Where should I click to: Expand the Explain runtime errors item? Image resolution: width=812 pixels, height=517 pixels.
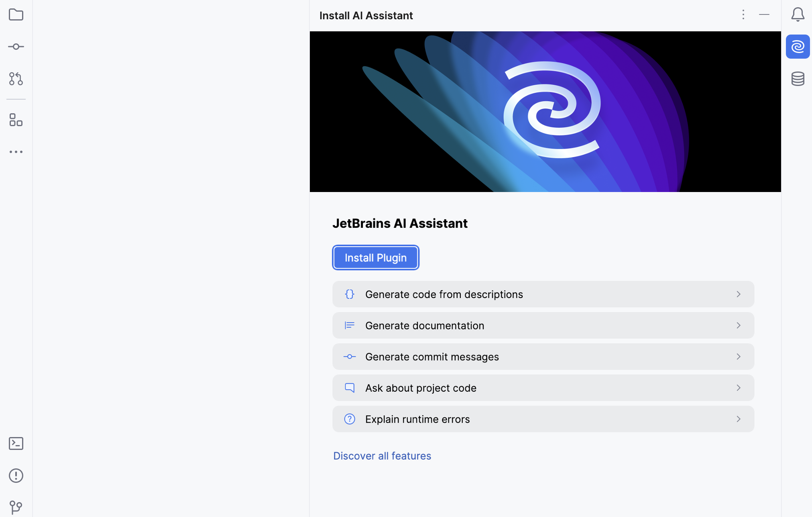(739, 419)
